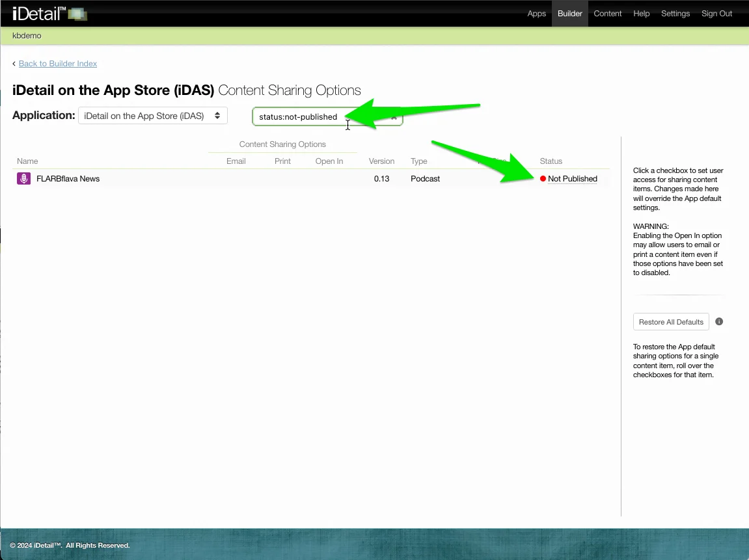
Task: Sort by the Status column header
Action: [x=551, y=161]
